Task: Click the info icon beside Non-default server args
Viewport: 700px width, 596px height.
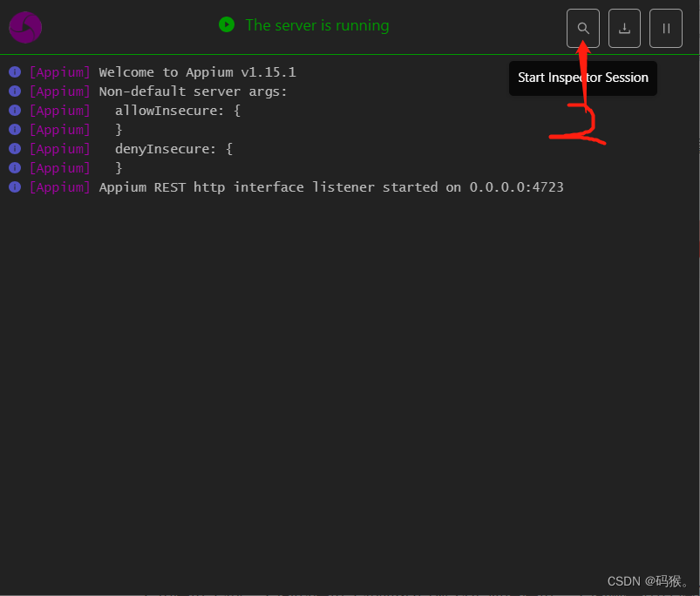Action: (x=15, y=91)
